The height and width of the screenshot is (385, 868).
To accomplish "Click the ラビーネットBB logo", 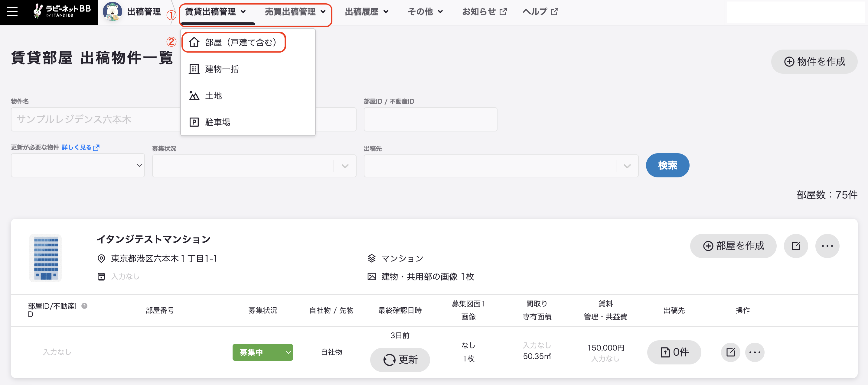I will tap(62, 11).
